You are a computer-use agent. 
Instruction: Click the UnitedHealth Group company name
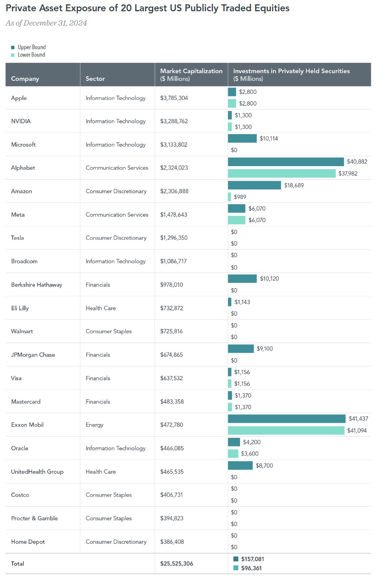tap(37, 472)
